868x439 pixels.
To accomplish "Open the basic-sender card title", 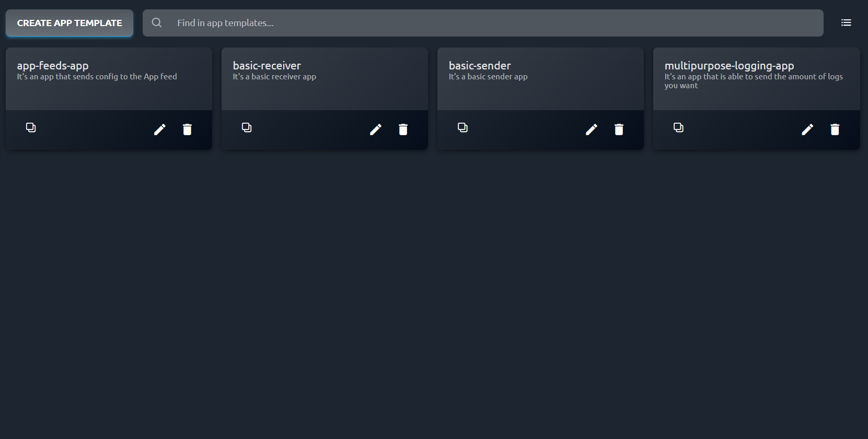I will click(480, 66).
